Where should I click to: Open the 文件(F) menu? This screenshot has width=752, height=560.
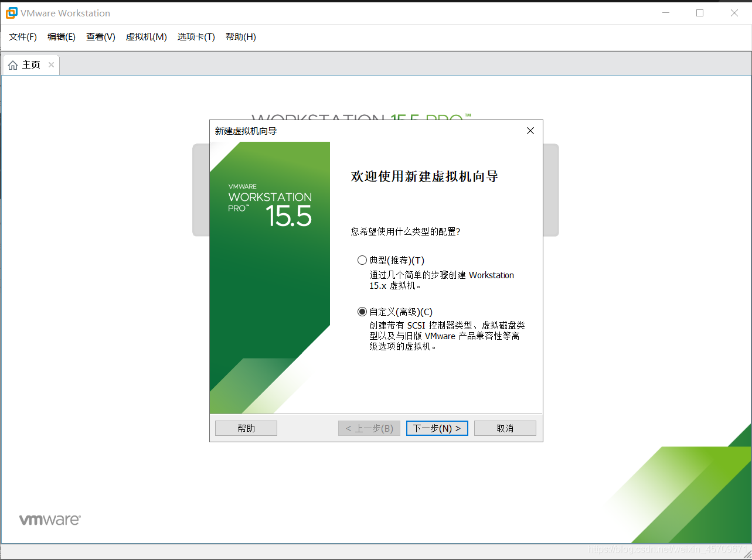(x=22, y=36)
